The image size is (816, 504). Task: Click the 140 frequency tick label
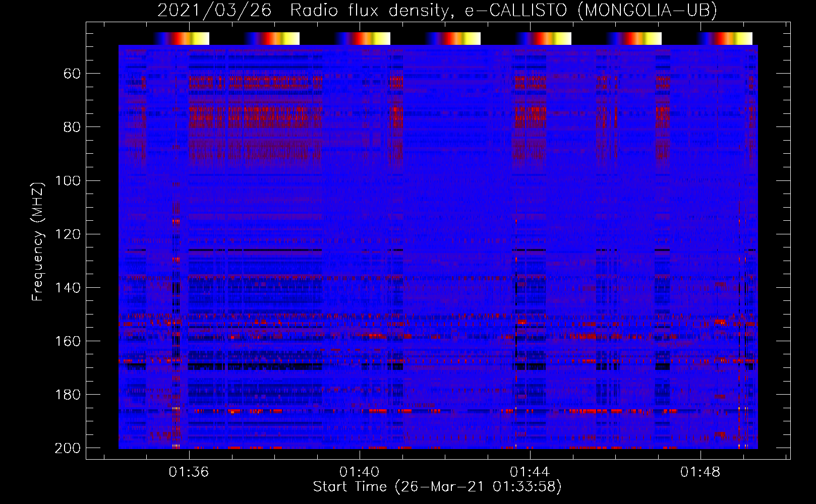pos(68,288)
